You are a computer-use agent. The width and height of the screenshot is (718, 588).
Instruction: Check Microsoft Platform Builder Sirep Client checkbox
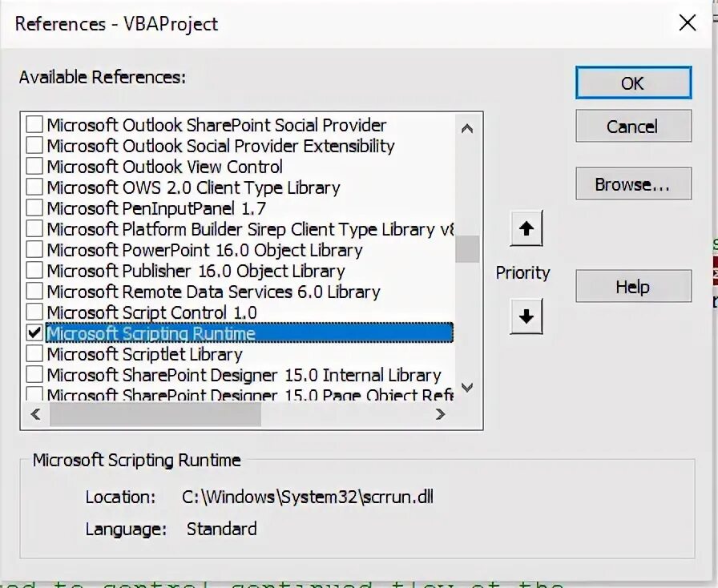click(x=34, y=228)
